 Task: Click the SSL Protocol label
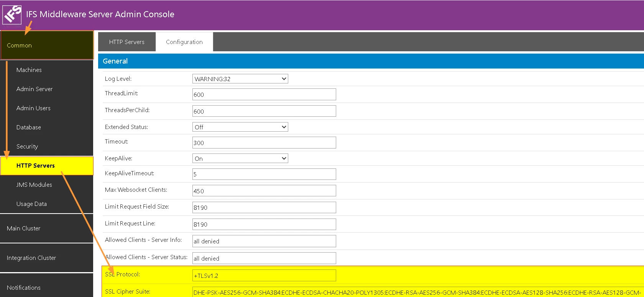[122, 274]
